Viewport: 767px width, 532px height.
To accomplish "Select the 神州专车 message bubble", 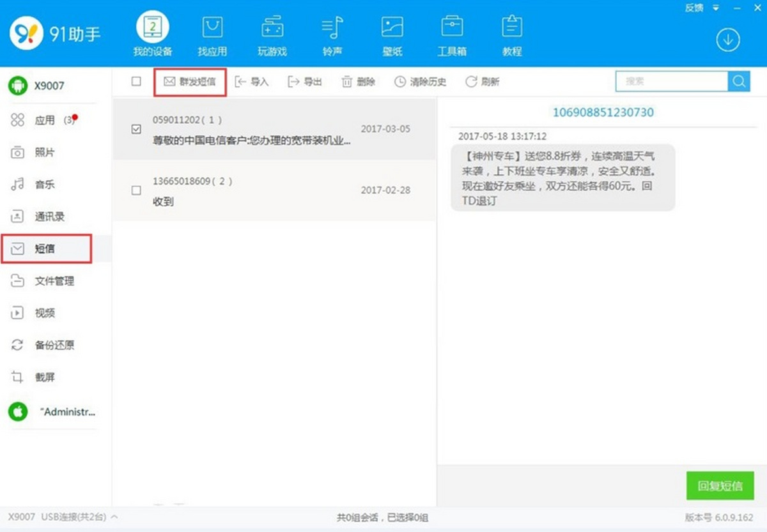I will pyautogui.click(x=562, y=178).
